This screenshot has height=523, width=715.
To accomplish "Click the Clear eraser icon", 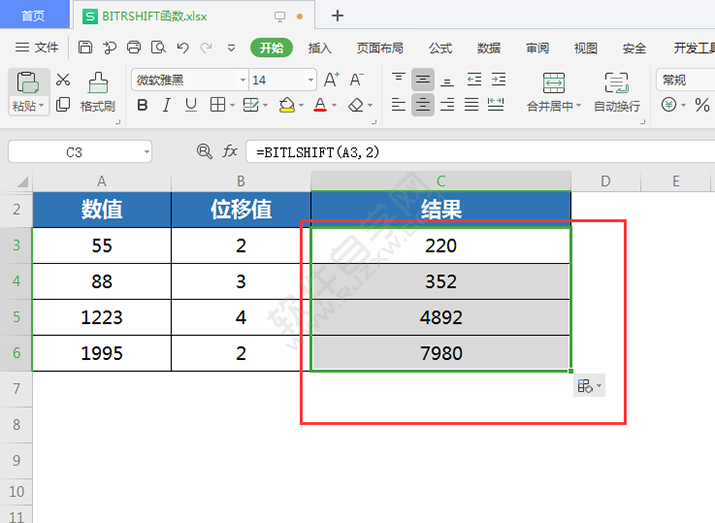I will coord(356,105).
